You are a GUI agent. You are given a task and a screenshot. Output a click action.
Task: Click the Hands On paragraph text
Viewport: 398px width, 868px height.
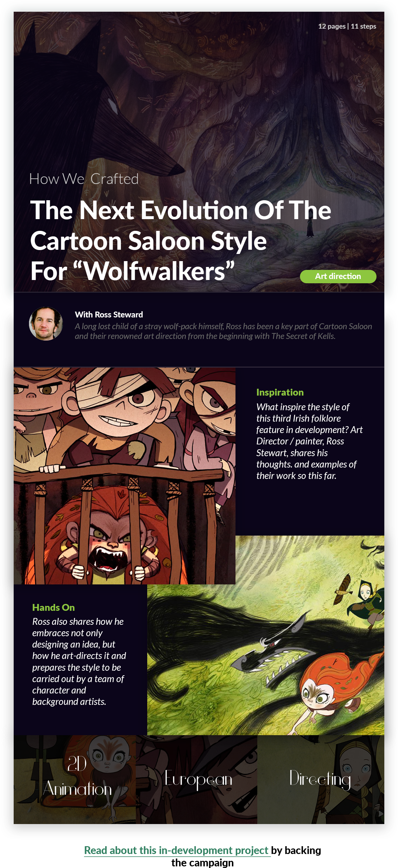(x=79, y=661)
